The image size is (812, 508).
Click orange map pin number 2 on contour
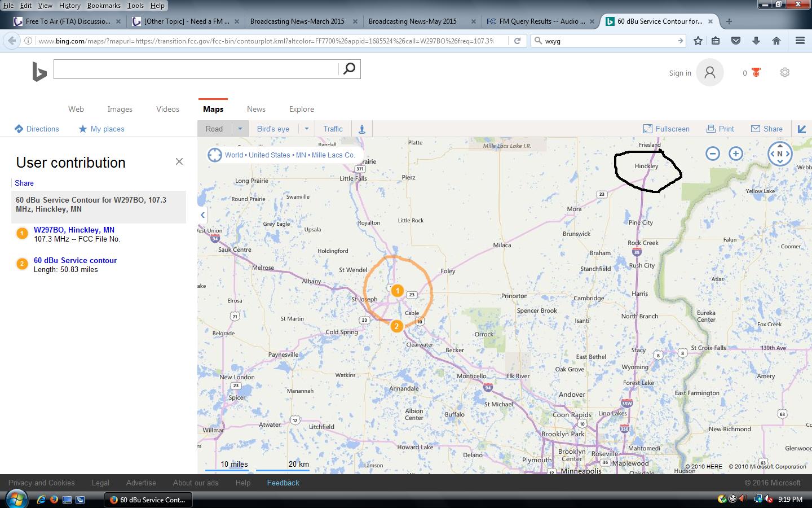(x=396, y=326)
